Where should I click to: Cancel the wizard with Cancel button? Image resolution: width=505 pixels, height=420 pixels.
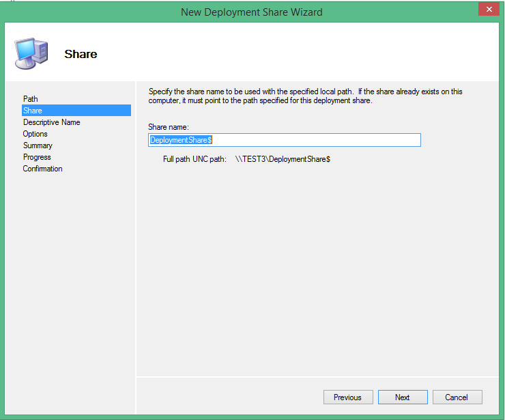pyautogui.click(x=456, y=397)
